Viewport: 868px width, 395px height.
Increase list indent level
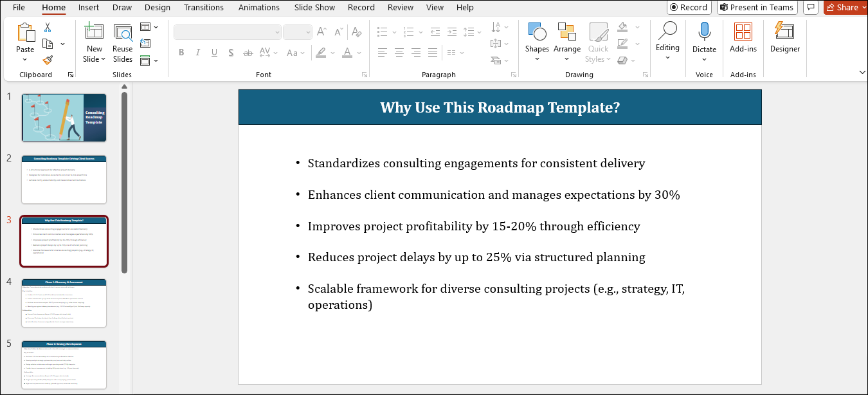(453, 32)
